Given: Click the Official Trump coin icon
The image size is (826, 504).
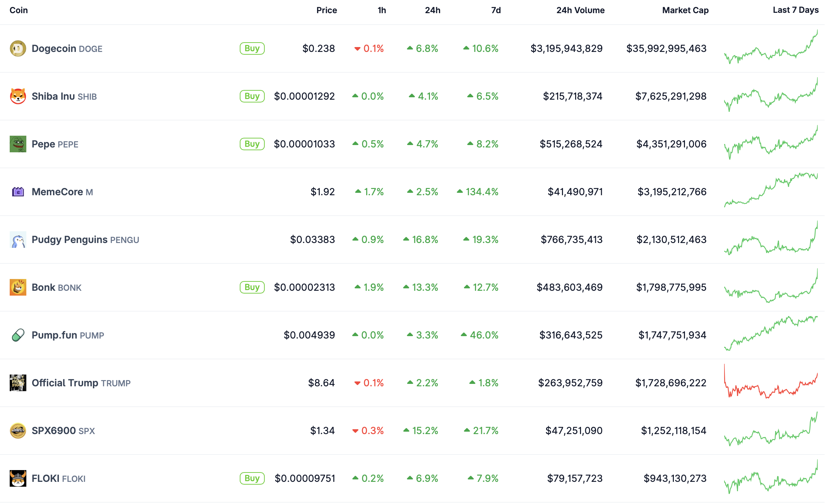Looking at the screenshot, I should (18, 383).
